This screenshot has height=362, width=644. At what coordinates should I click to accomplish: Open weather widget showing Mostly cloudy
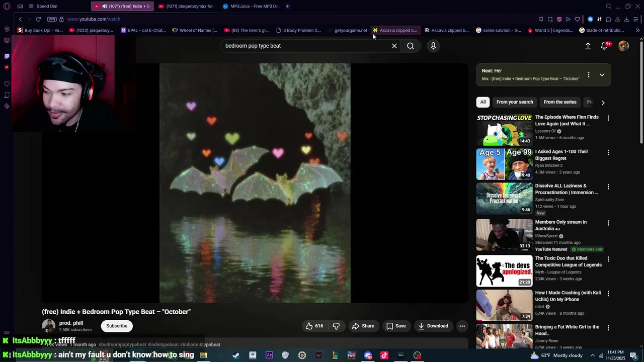[x=556, y=355]
